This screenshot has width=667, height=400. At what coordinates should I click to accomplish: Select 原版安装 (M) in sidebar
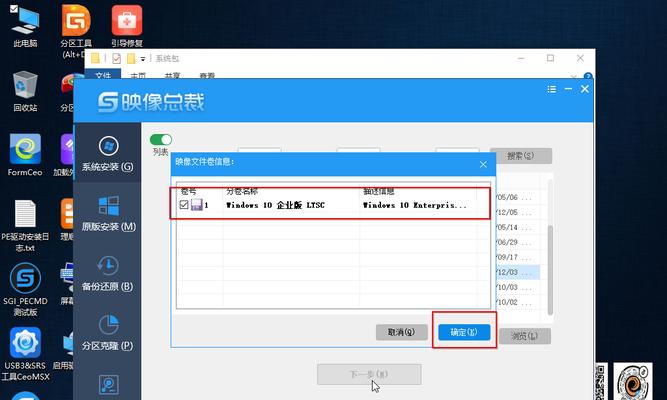coord(108,214)
